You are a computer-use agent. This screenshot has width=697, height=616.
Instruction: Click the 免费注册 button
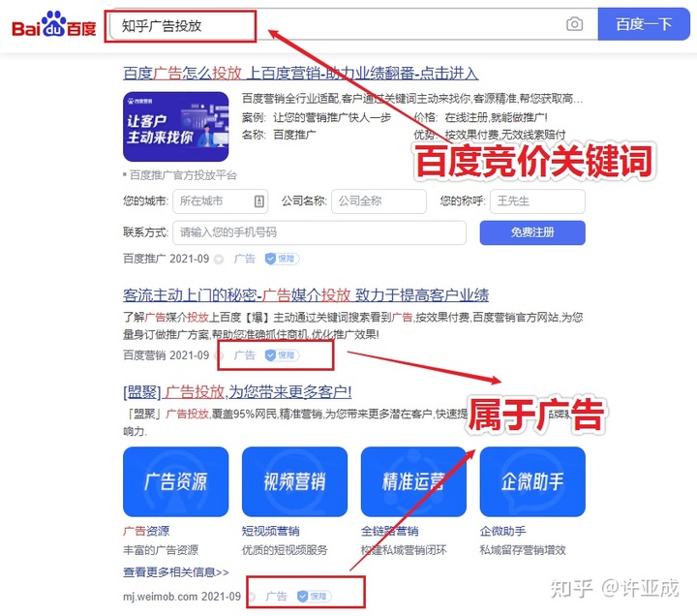coord(532,232)
